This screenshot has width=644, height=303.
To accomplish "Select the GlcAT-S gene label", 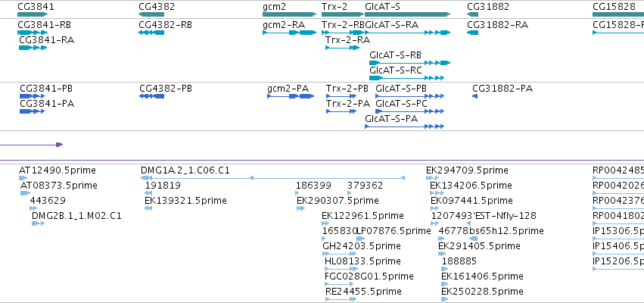I will tap(382, 7).
